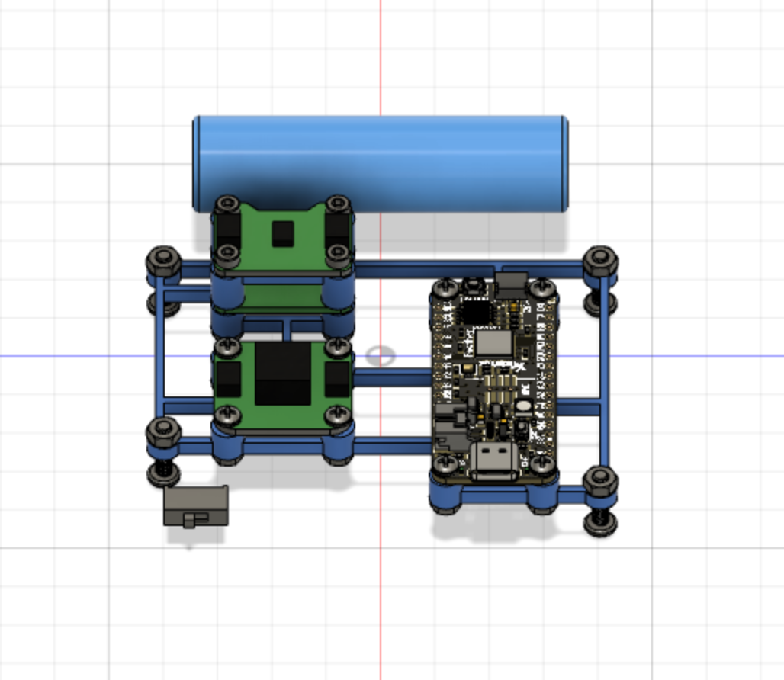The width and height of the screenshot is (784, 680).
Task: Select the gray slide switch component
Action: click(x=196, y=506)
